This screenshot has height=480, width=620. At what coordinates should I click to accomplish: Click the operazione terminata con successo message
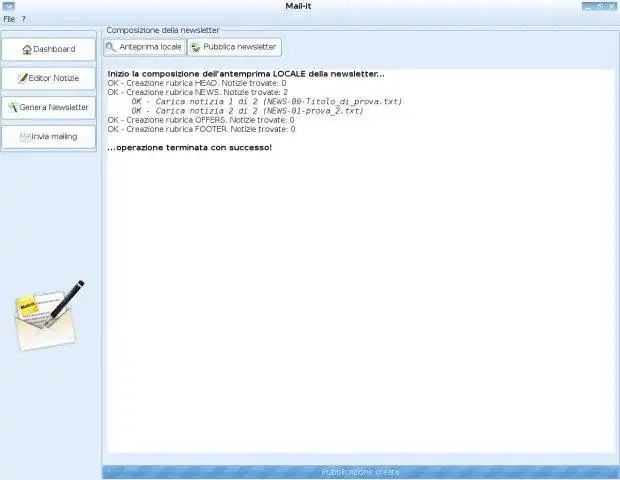pos(190,147)
